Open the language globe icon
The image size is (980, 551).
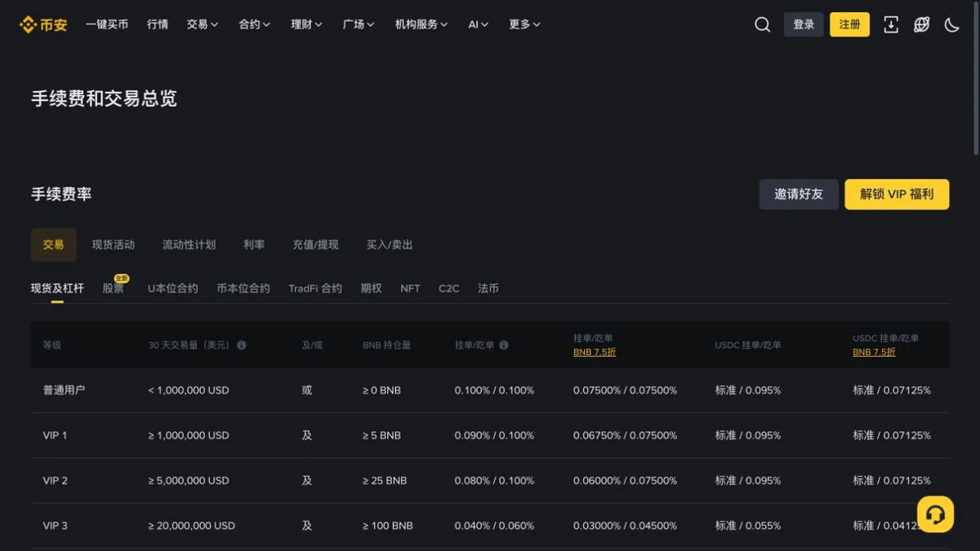pyautogui.click(x=921, y=24)
